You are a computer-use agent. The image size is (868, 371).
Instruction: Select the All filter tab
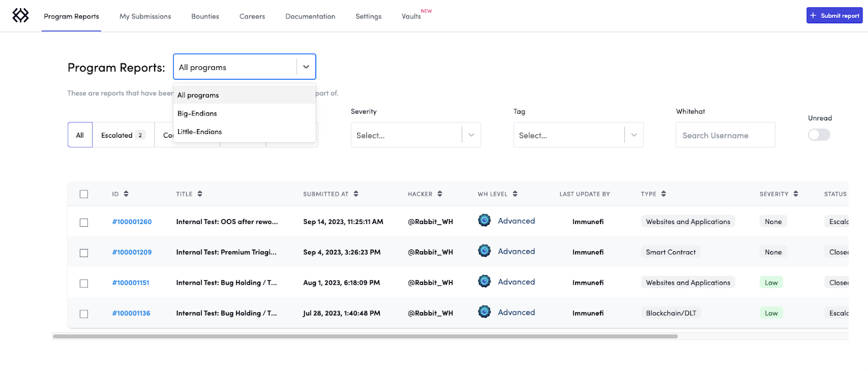coord(80,135)
